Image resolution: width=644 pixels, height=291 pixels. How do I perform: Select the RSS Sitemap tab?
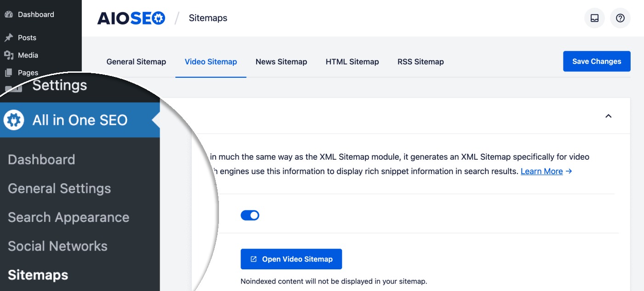pos(420,62)
